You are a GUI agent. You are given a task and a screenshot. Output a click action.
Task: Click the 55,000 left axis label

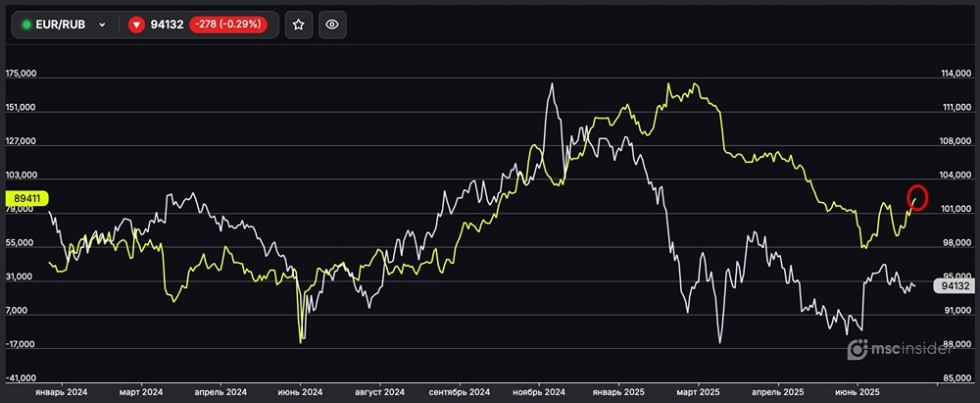coord(21,243)
